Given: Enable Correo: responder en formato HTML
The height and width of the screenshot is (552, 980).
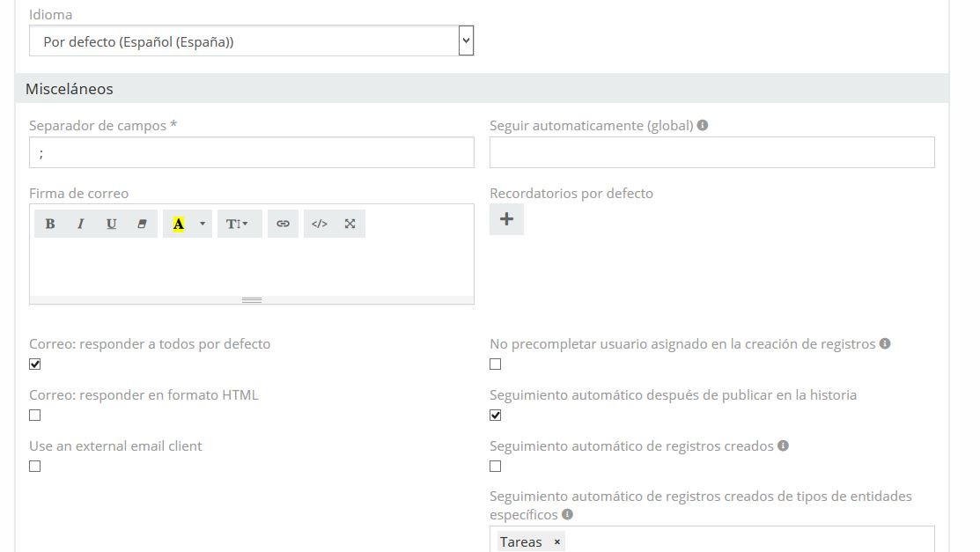Looking at the screenshot, I should click(x=35, y=416).
